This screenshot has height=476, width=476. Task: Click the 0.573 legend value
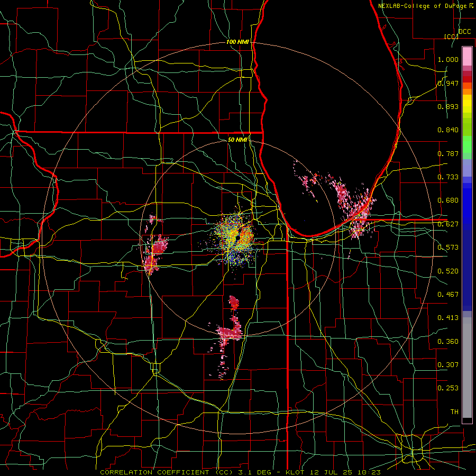(448, 248)
